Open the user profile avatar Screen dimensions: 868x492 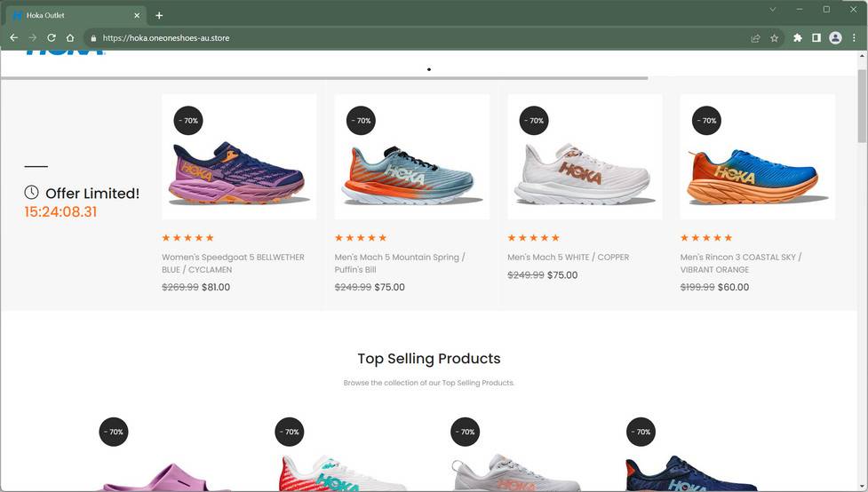click(x=835, y=38)
